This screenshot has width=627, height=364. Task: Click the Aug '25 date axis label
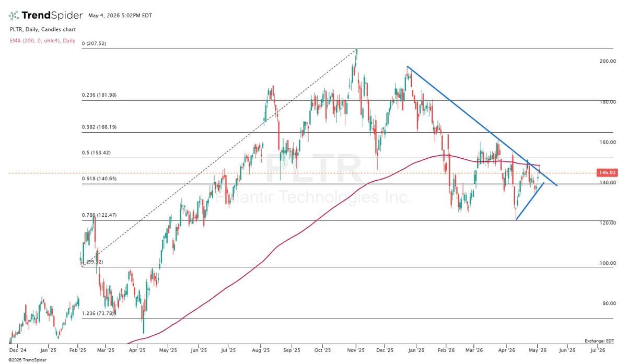click(261, 351)
